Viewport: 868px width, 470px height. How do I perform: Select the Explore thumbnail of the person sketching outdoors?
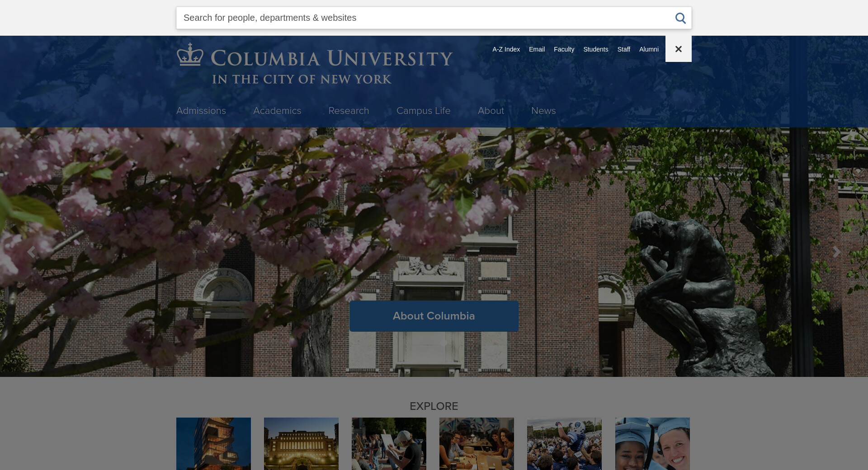click(x=389, y=444)
